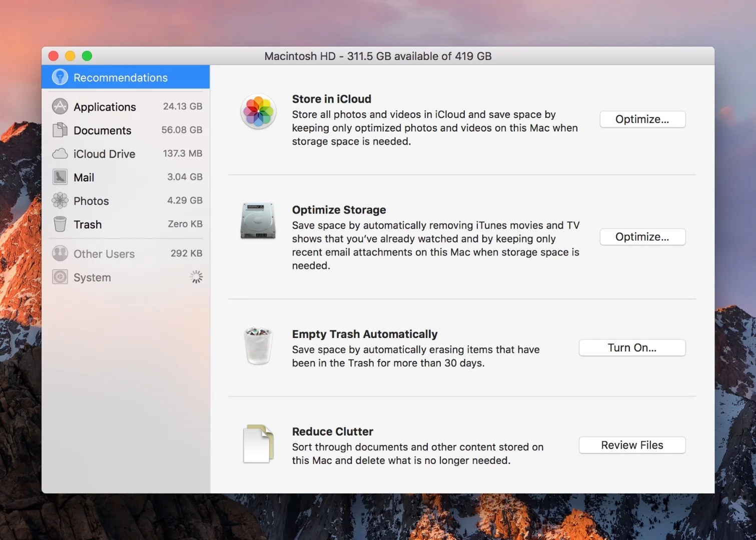
Task: Click the trash can icon beside Empty Trash Automatically
Action: point(258,346)
